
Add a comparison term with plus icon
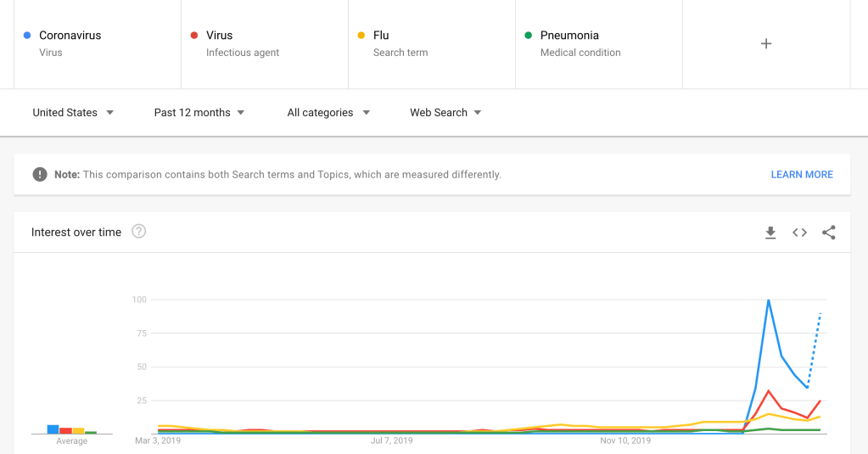766,44
